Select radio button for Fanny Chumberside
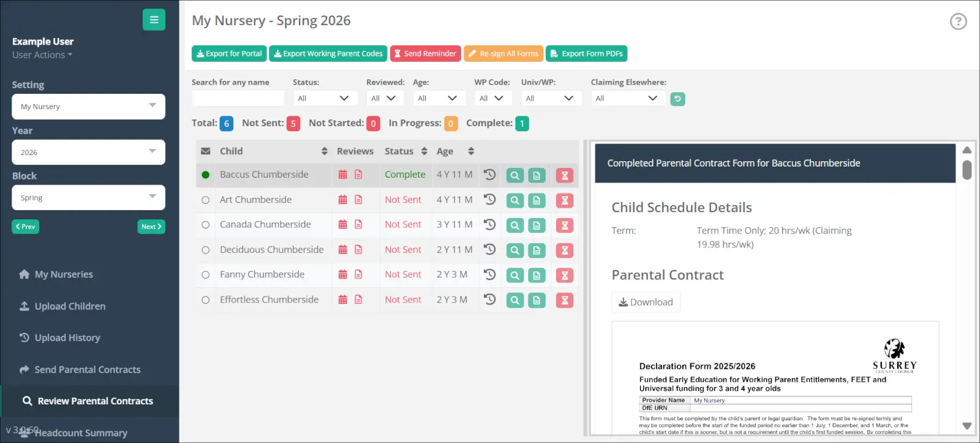Screen dimensions: 980x443 pyautogui.click(x=206, y=275)
